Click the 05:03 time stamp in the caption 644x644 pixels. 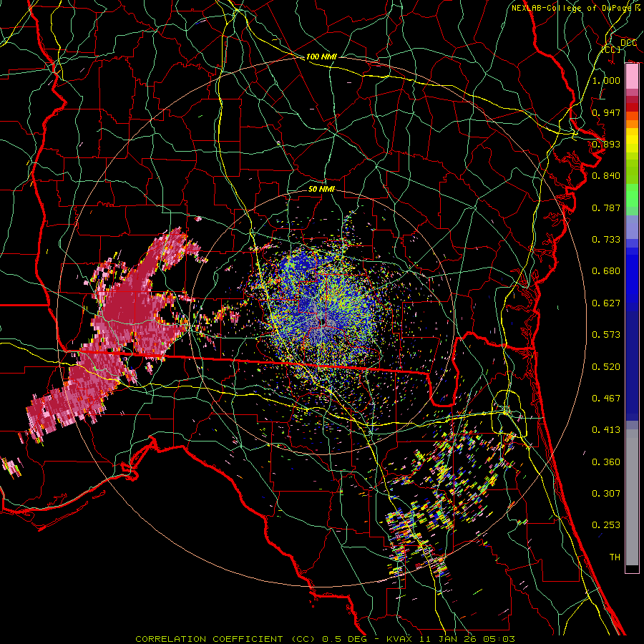[498, 639]
